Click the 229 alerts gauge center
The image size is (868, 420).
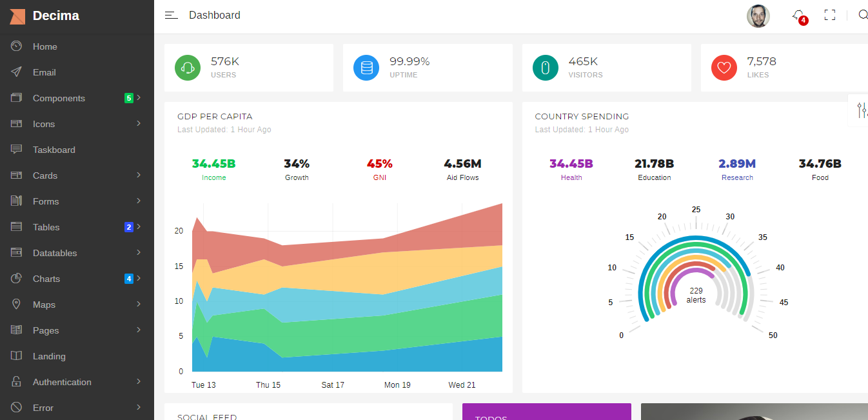[696, 295]
